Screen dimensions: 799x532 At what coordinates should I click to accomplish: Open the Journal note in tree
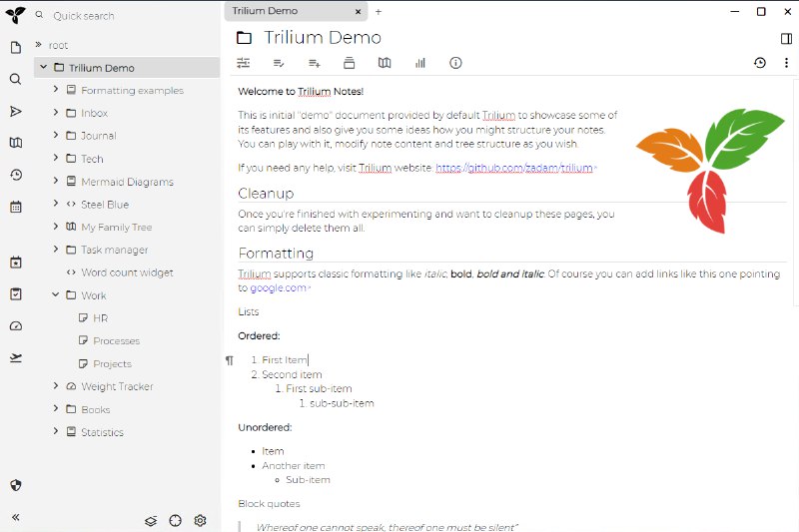point(98,136)
